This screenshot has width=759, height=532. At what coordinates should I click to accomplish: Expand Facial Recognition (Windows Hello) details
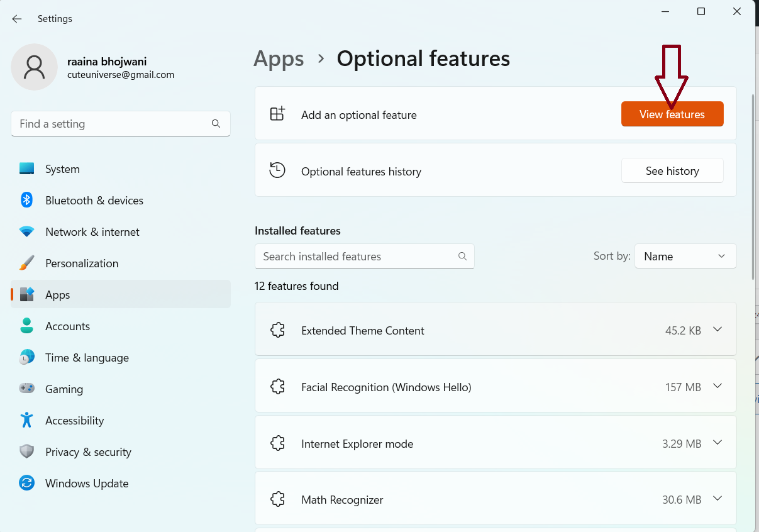[x=717, y=387]
